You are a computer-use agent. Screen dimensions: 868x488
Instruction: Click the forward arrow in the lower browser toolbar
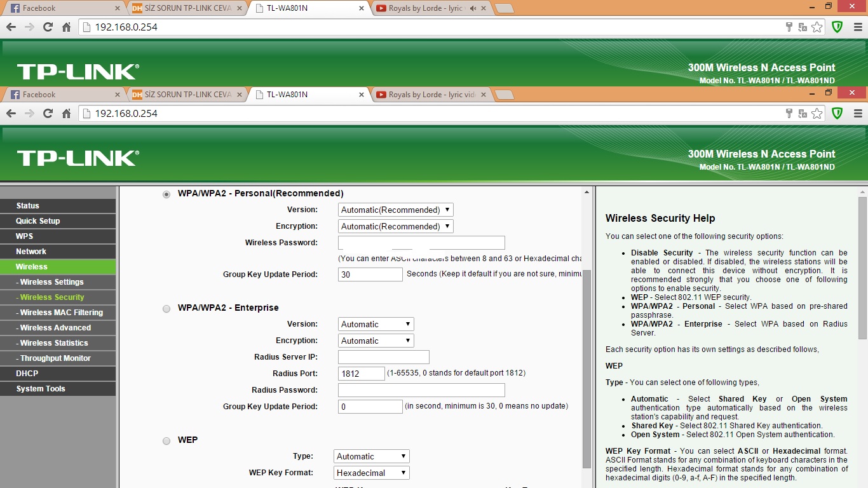point(29,114)
